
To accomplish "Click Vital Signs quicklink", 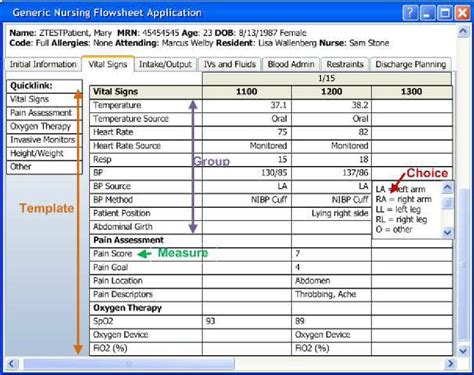I will [44, 99].
